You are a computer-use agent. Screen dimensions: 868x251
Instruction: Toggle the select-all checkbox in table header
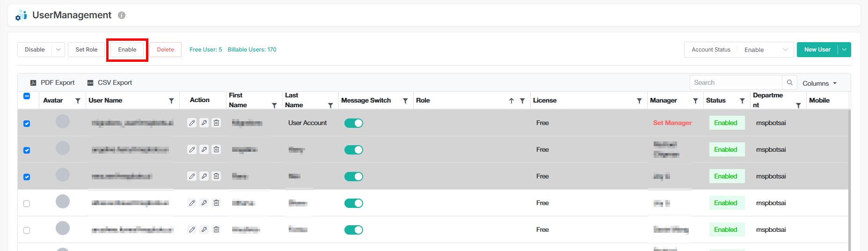pos(27,96)
